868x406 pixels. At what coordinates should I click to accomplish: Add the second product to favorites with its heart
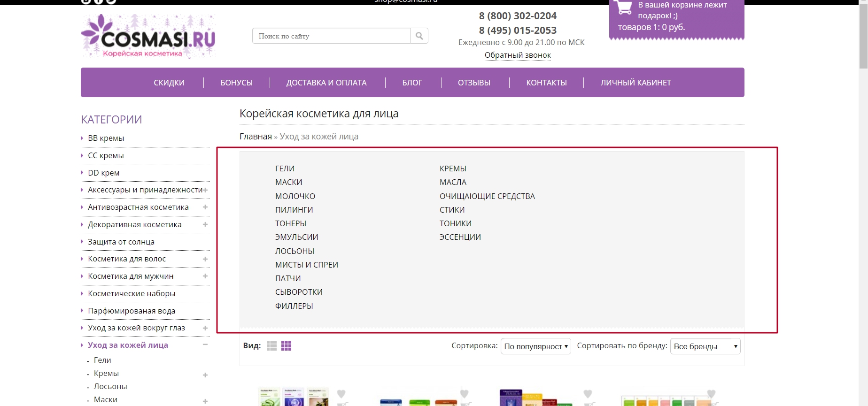tap(465, 394)
